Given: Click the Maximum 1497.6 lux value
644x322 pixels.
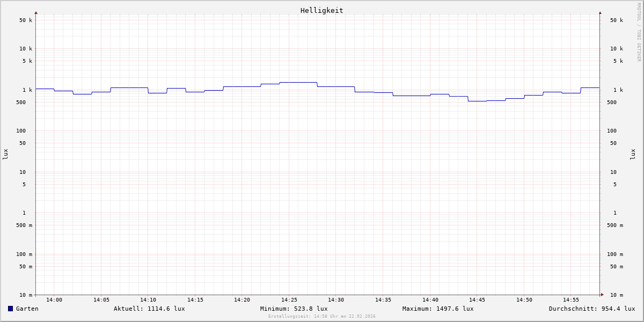Looking at the screenshot, I should point(438,309).
